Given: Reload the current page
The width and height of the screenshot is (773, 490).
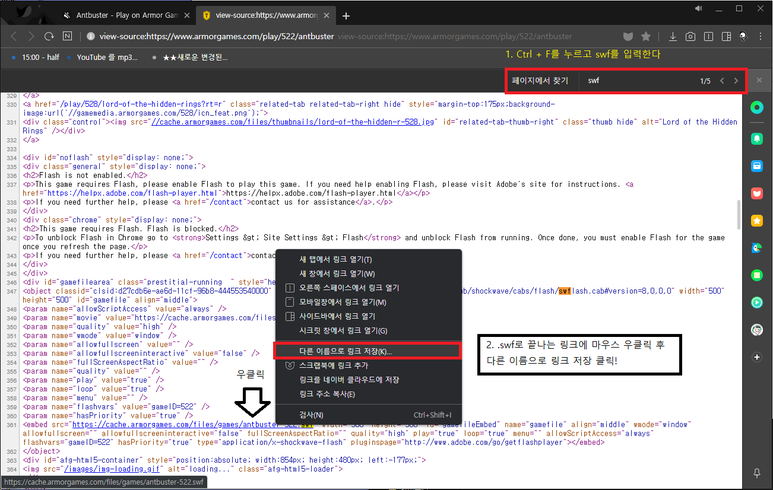Looking at the screenshot, I should pos(49,36).
